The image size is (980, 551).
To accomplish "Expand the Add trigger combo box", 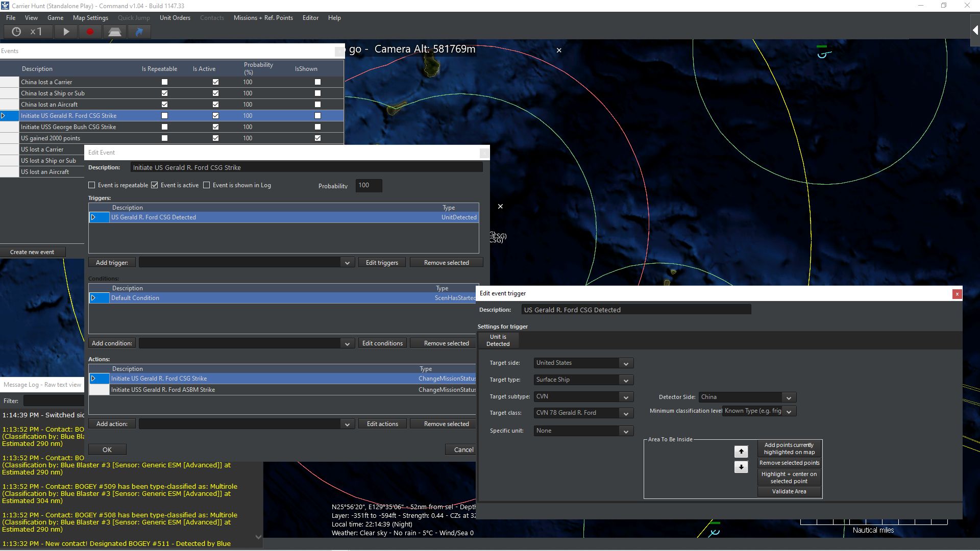I will (347, 263).
